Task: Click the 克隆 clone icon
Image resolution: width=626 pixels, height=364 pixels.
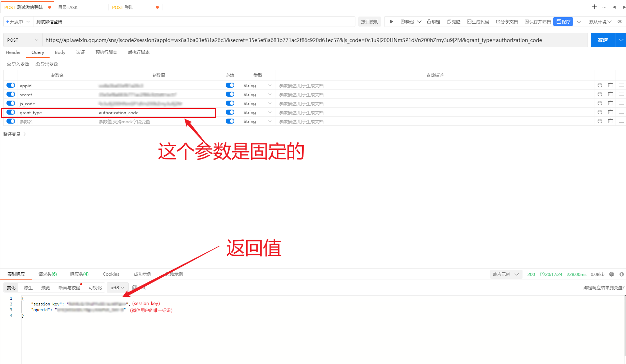Action: [454, 22]
